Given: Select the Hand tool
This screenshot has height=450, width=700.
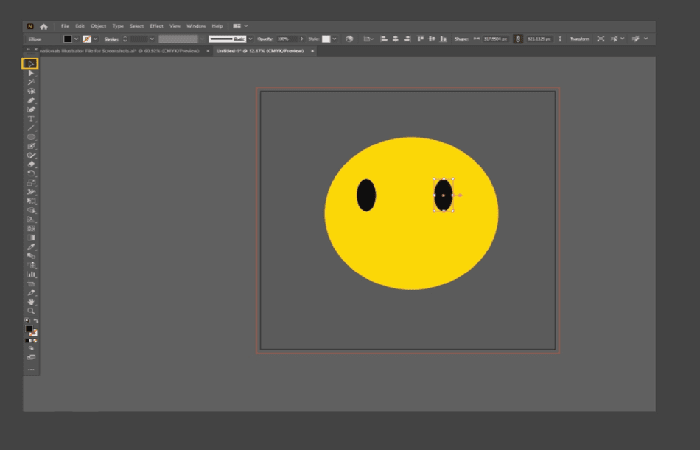Looking at the screenshot, I should 31,302.
